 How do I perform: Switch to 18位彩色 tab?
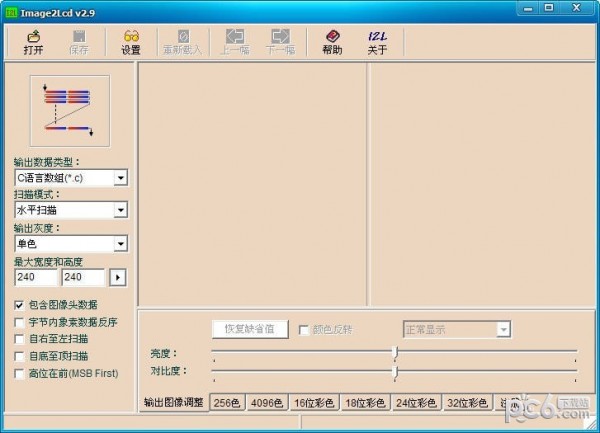(365, 403)
